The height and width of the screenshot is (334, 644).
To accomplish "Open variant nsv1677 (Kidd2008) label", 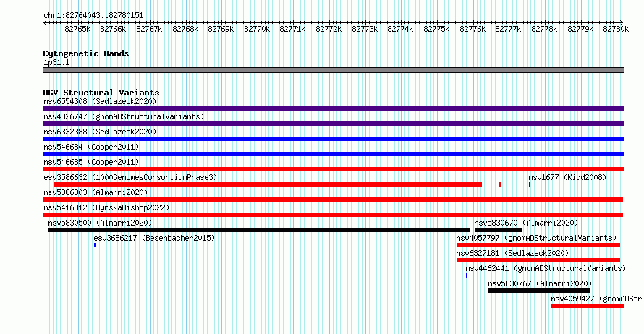I will pos(567,177).
